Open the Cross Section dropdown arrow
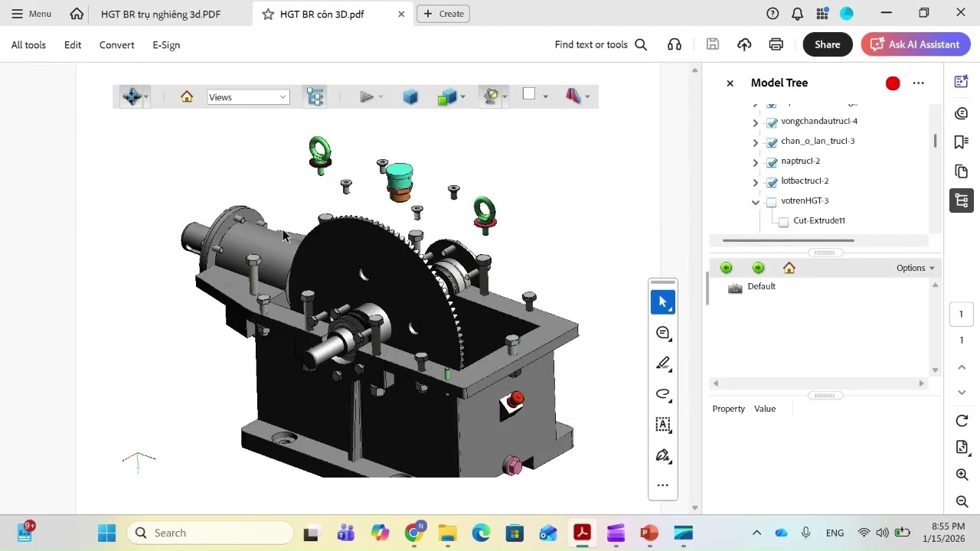980x551 pixels. [x=587, y=97]
